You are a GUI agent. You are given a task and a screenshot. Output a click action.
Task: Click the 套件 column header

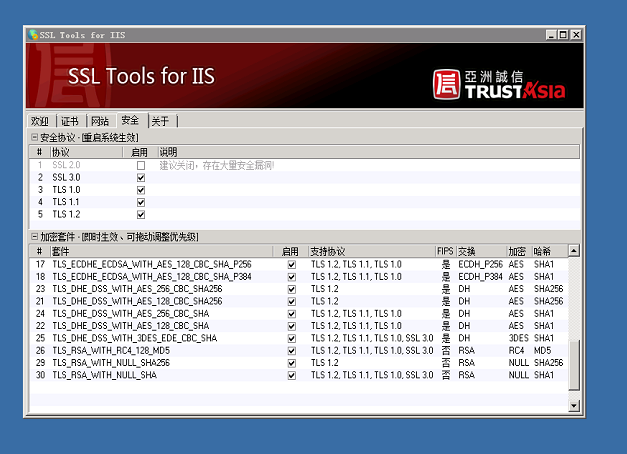pyautogui.click(x=161, y=251)
